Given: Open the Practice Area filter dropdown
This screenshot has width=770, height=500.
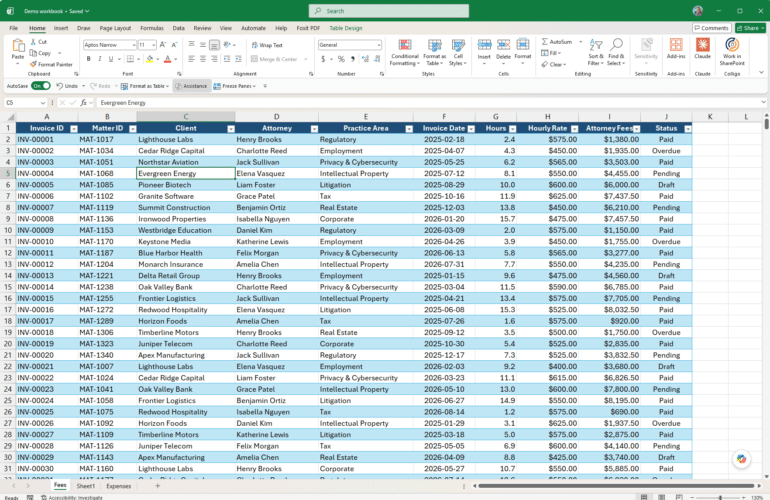Looking at the screenshot, I should [409, 129].
